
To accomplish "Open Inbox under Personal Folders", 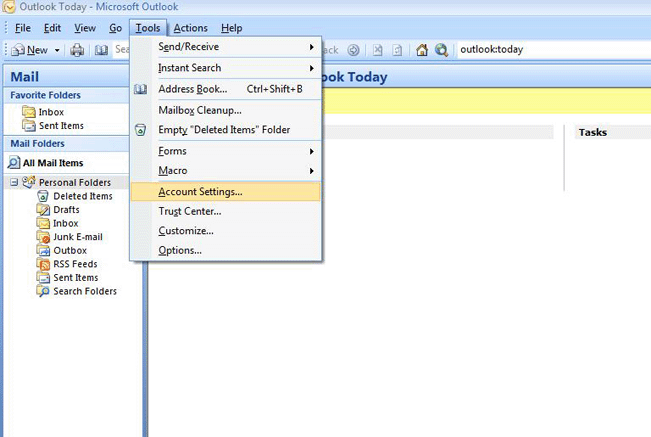I will coord(66,223).
